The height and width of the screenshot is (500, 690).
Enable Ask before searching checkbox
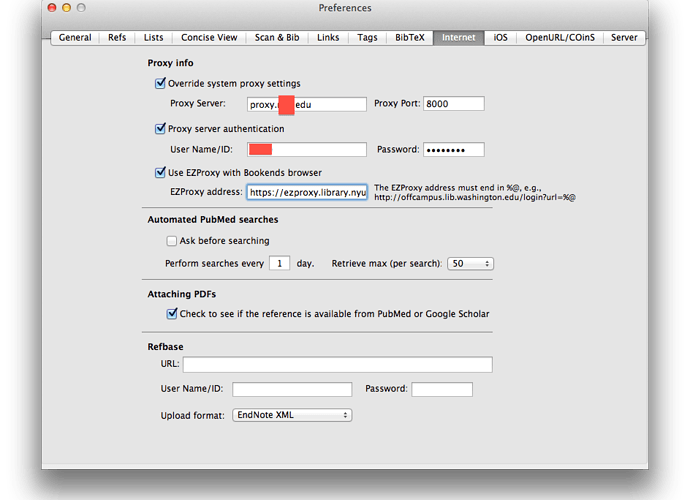click(172, 241)
